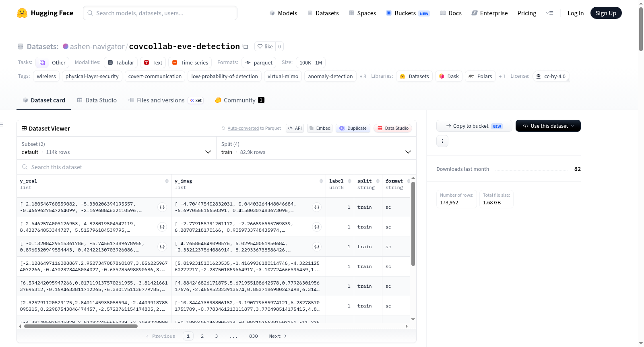Open the Files and versions tab
This screenshot has width=644, height=347.
pos(165,100)
